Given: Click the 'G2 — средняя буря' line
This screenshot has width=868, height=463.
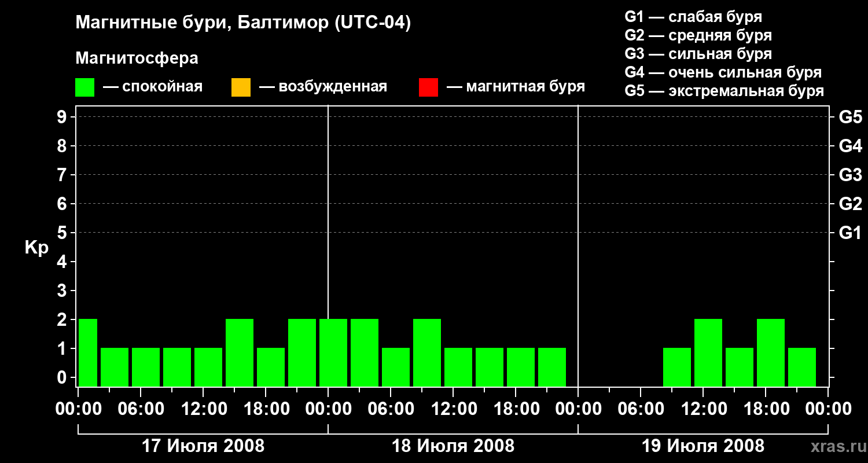Looking at the screenshot, I should [x=698, y=35].
